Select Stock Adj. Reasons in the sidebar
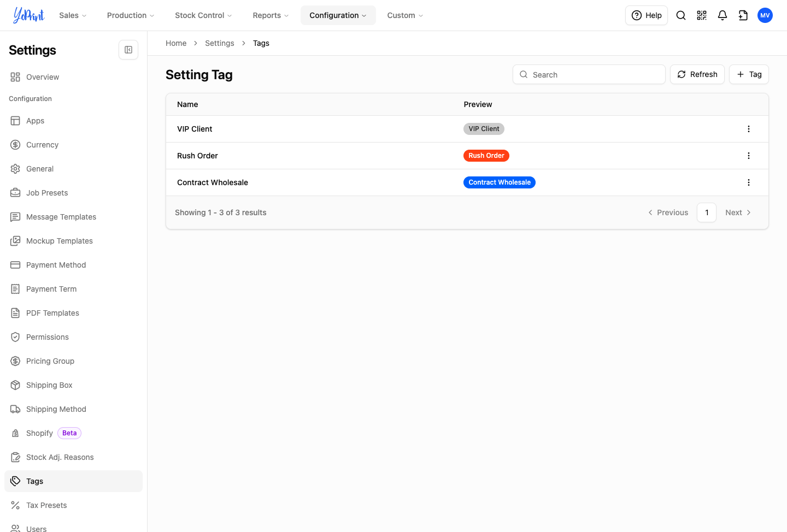Image resolution: width=787 pixels, height=532 pixels. click(73, 457)
